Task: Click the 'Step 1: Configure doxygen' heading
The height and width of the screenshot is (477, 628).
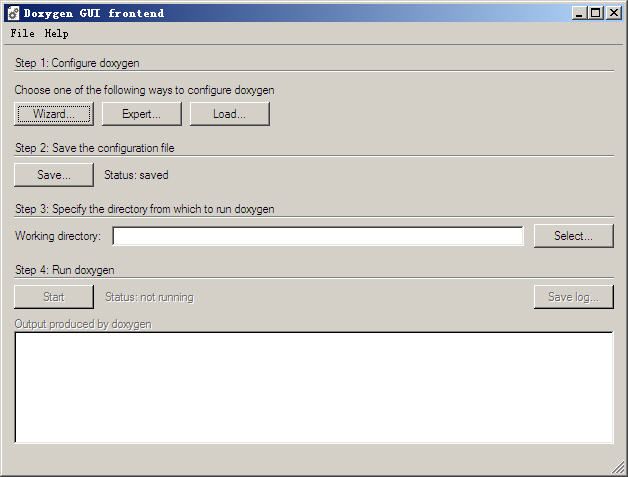Action: tap(77, 63)
